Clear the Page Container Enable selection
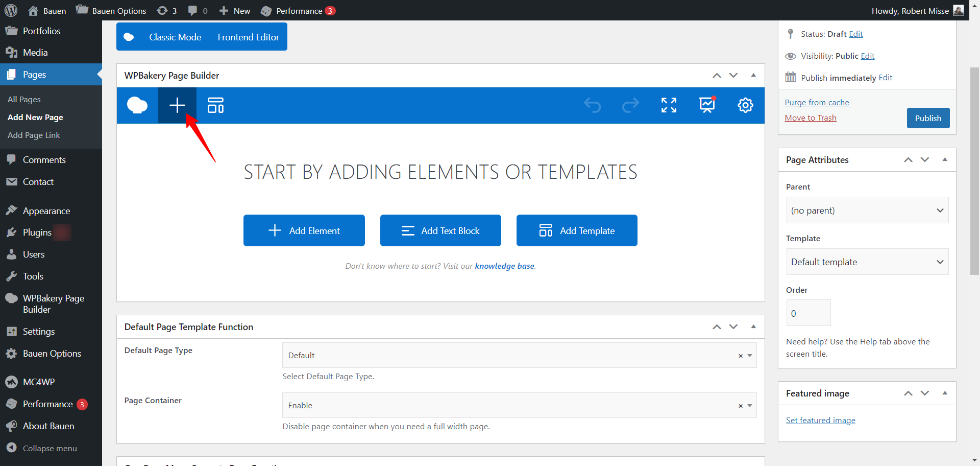 point(740,406)
